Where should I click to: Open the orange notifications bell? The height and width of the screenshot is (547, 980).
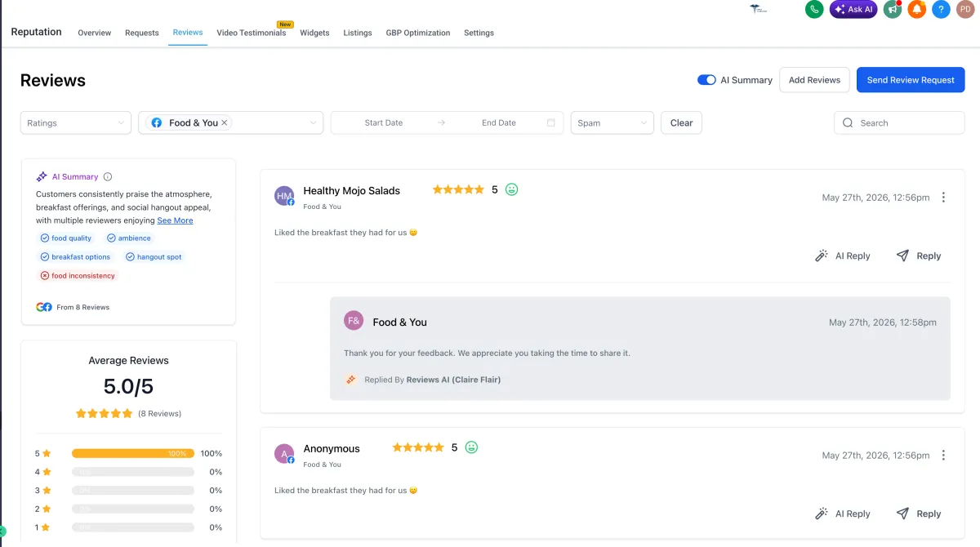[x=917, y=9]
